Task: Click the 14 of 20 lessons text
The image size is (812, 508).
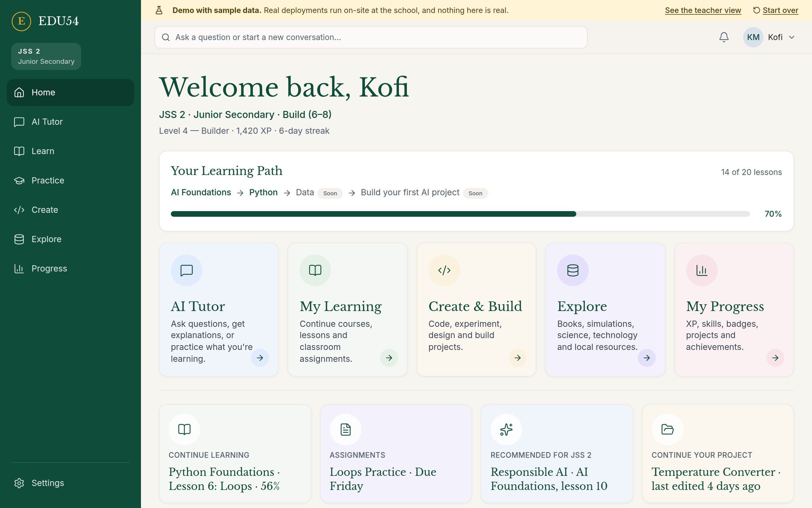Action: coord(752,172)
